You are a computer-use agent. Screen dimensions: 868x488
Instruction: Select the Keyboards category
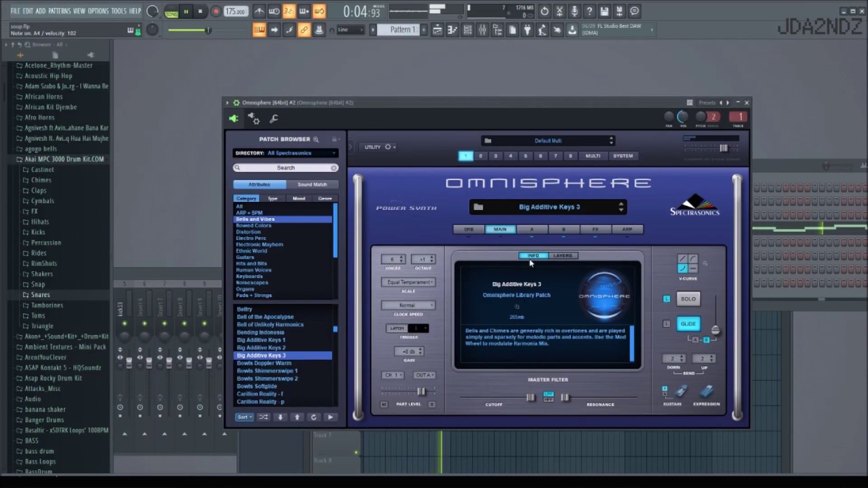250,277
